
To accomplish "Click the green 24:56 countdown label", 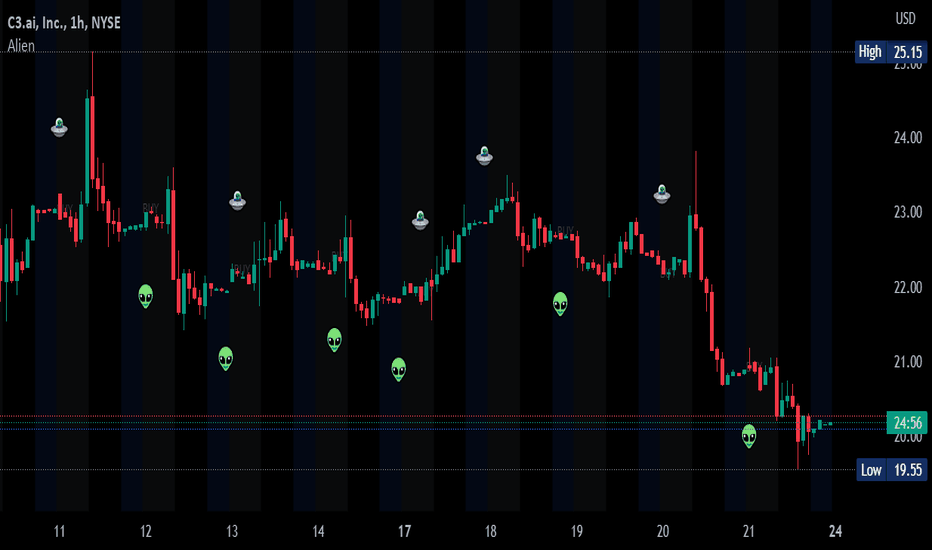I will pyautogui.click(x=907, y=423).
